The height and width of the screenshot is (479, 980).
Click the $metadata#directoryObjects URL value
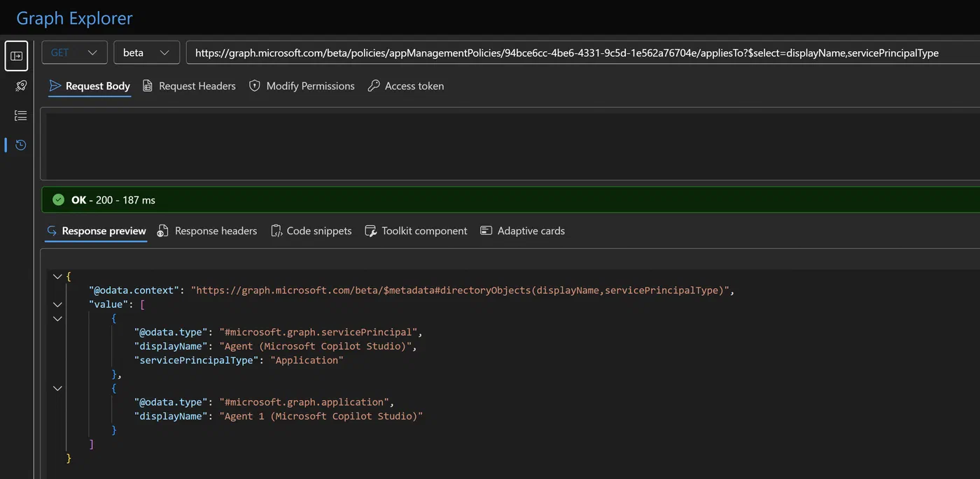coord(461,290)
